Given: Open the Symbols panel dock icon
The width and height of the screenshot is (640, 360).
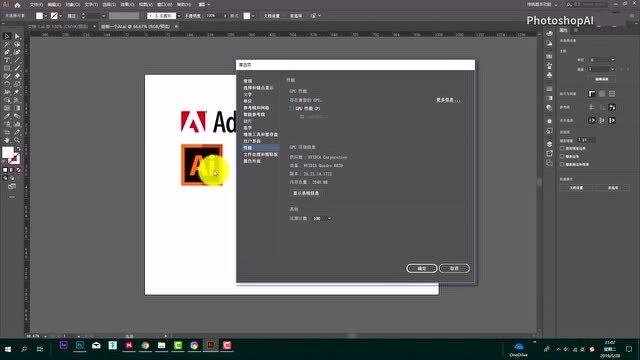Looking at the screenshot, I should (549, 76).
